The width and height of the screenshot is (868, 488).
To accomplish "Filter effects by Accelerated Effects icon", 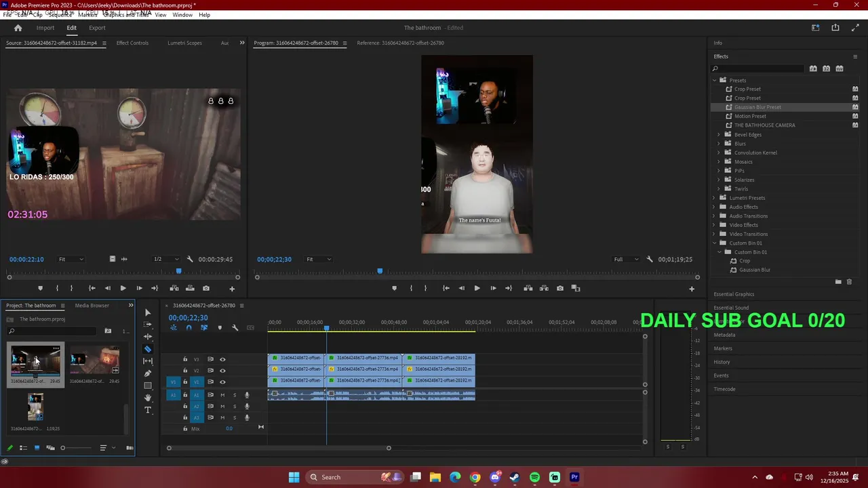I will [813, 68].
